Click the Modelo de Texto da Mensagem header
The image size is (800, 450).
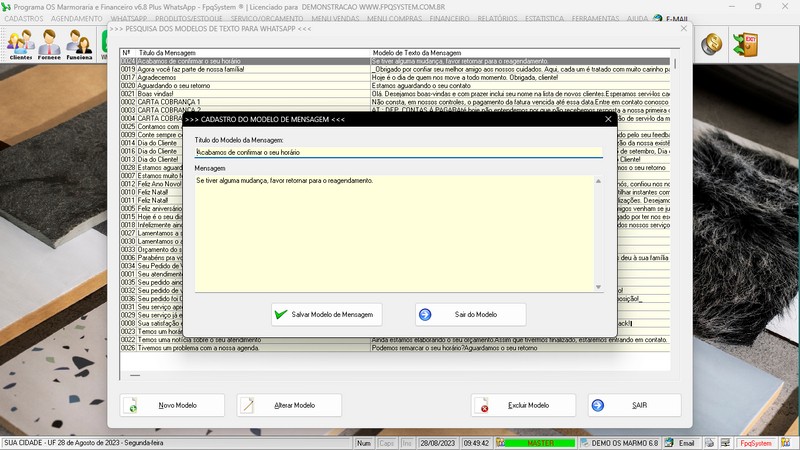(520, 53)
